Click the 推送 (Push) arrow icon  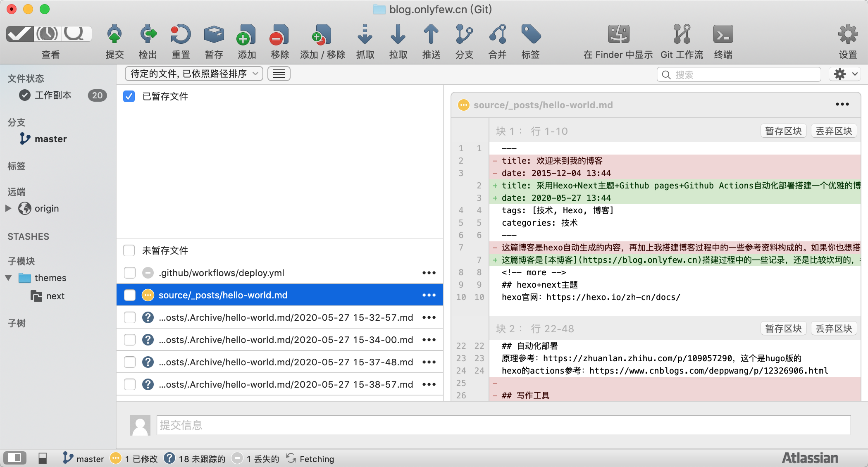pyautogui.click(x=431, y=35)
